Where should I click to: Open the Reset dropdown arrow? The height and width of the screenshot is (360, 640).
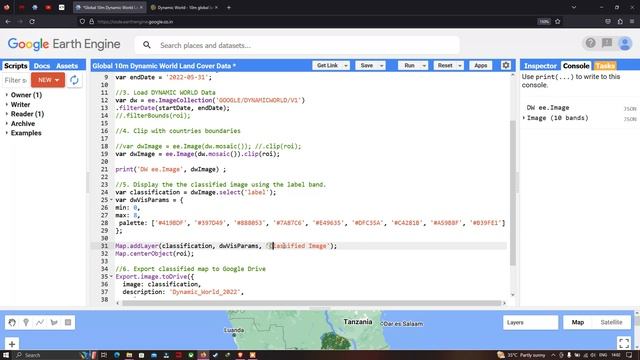click(460, 66)
